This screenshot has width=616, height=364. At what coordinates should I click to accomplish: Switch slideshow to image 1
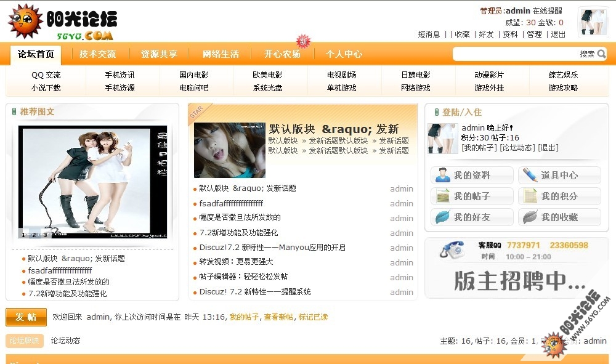click(23, 235)
